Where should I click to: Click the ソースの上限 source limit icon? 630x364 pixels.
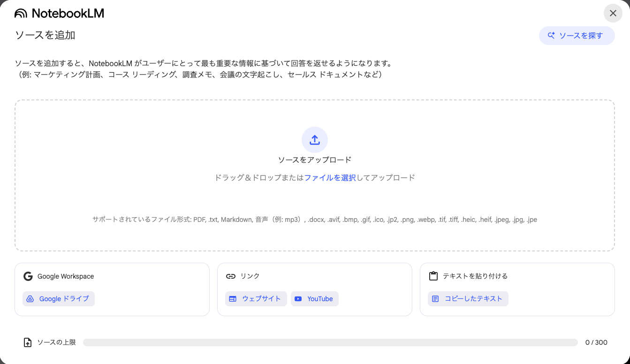coord(28,342)
